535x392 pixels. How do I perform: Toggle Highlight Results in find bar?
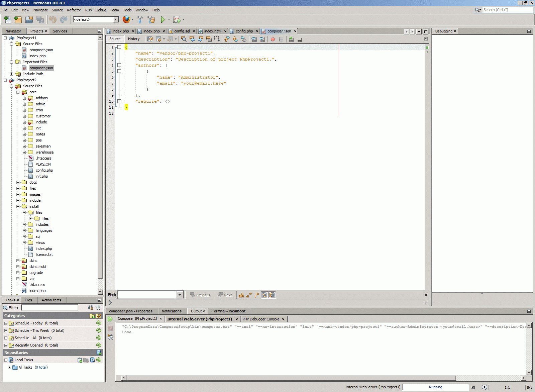(x=264, y=295)
